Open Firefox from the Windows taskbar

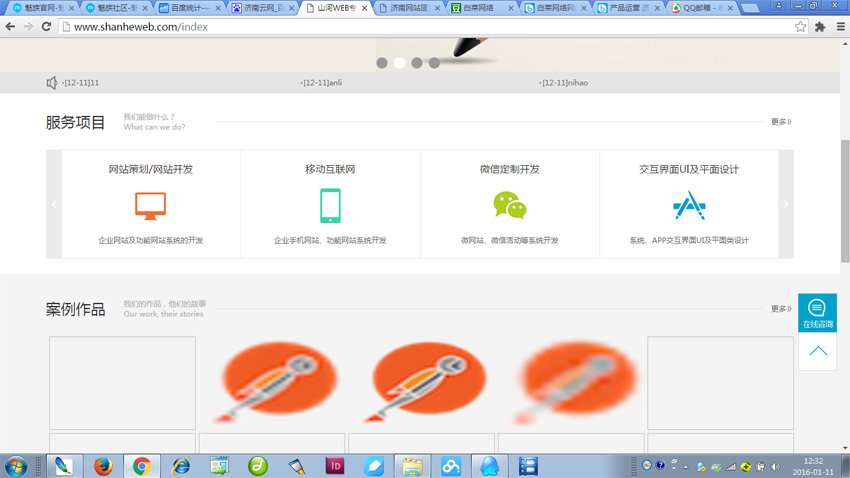tap(103, 466)
